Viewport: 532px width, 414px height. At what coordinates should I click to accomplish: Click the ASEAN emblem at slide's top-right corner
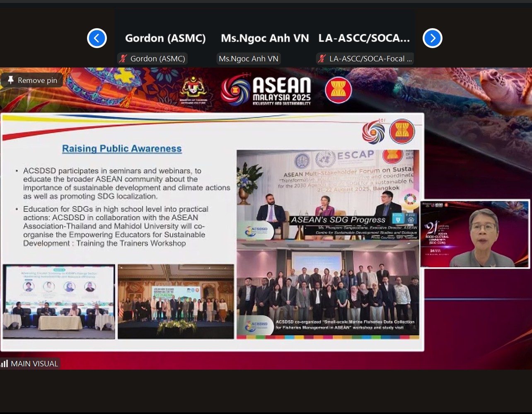[x=401, y=132]
